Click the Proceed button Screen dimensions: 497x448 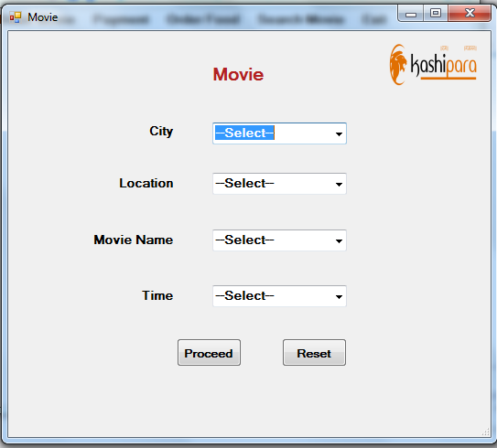pyautogui.click(x=209, y=353)
